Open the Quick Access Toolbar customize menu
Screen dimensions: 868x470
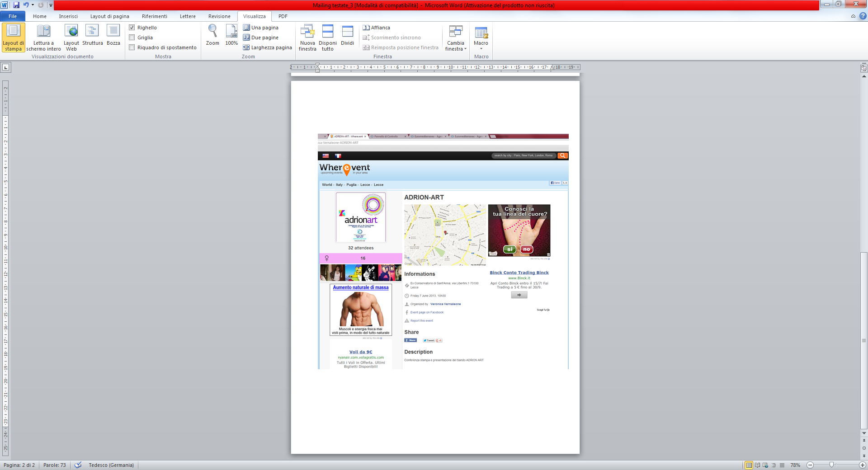click(51, 5)
